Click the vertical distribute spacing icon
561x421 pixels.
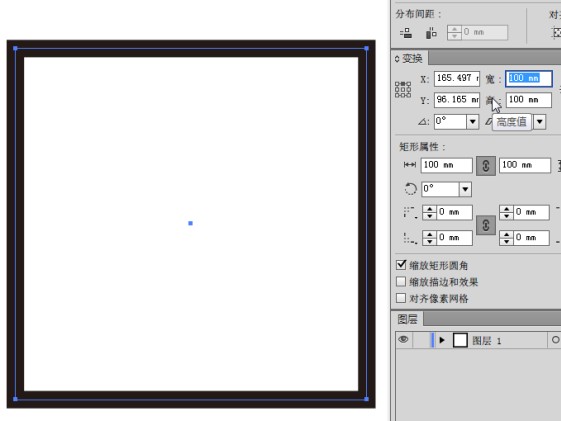tap(406, 33)
